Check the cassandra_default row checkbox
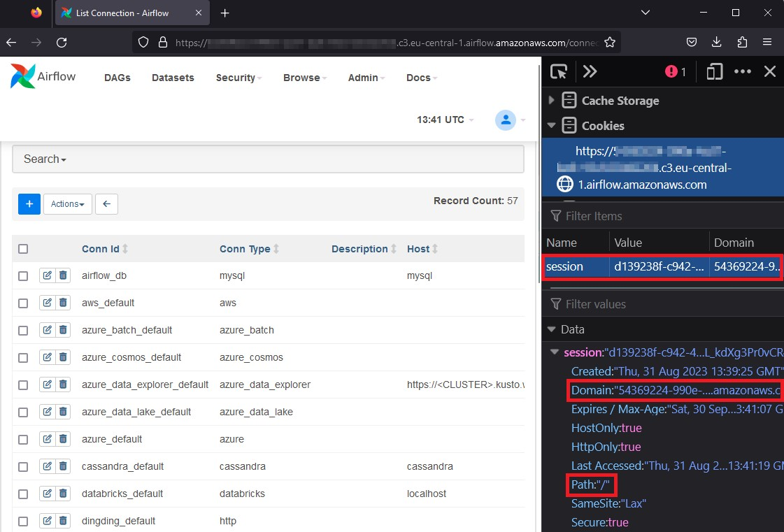The width and height of the screenshot is (784, 532). click(x=23, y=466)
